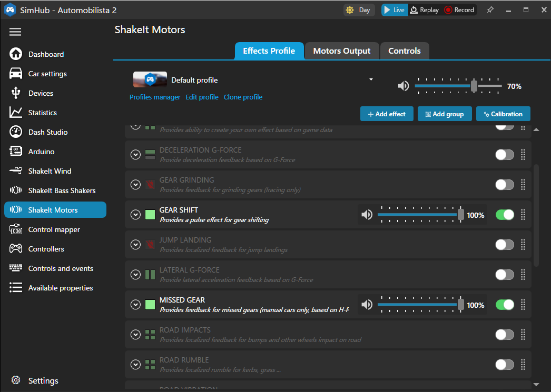Click the Control mapper icon
Viewport: 551px width, 392px height.
(15, 229)
